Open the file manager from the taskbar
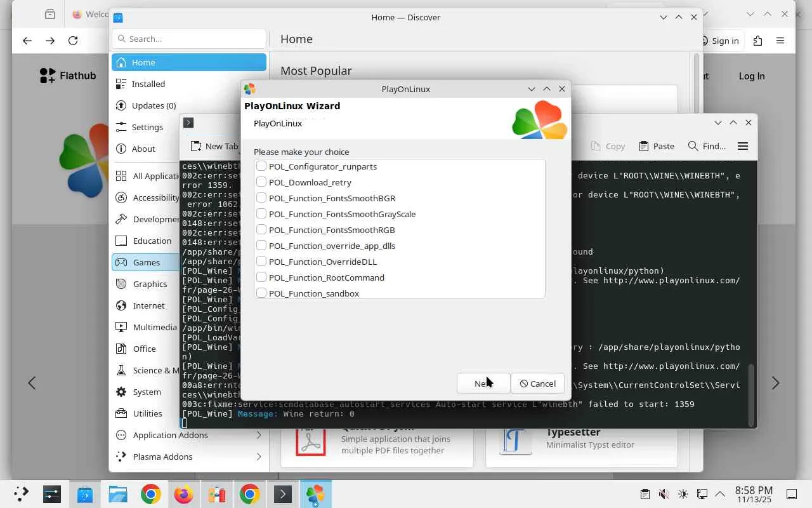Image resolution: width=812 pixels, height=508 pixels. pyautogui.click(x=117, y=494)
